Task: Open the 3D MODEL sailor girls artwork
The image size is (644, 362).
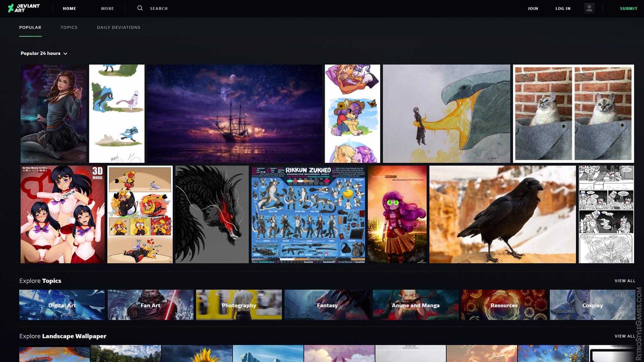Action: 62,214
